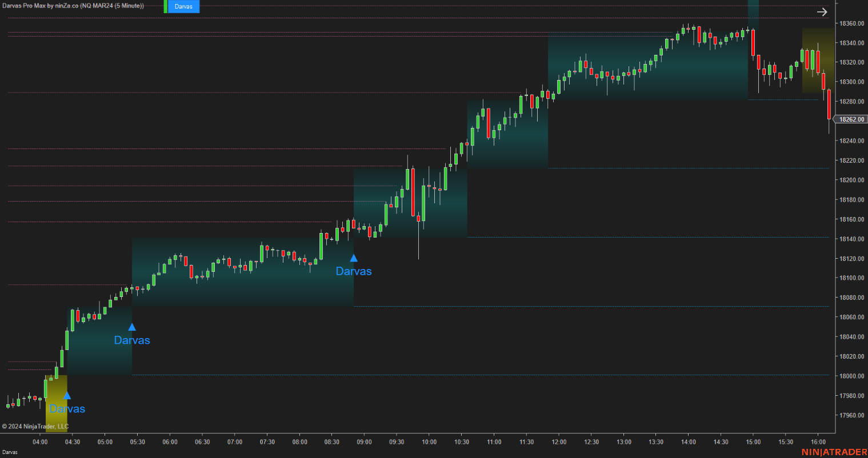The width and height of the screenshot is (868, 458).
Task: Click the jump-to-latest-bar arrow icon
Action: click(822, 11)
